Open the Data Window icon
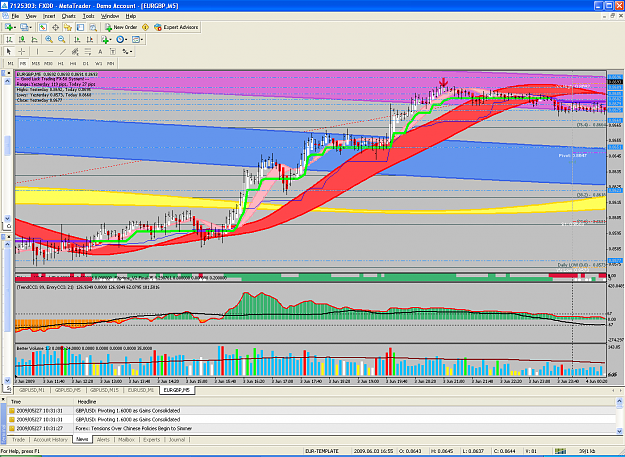625x457 pixels. pos(55,27)
